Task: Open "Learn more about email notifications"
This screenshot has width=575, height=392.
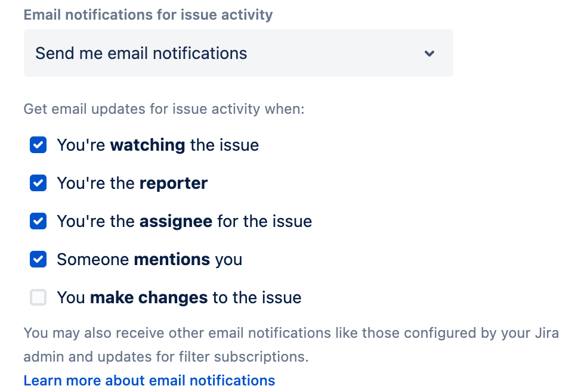Action: point(149,380)
